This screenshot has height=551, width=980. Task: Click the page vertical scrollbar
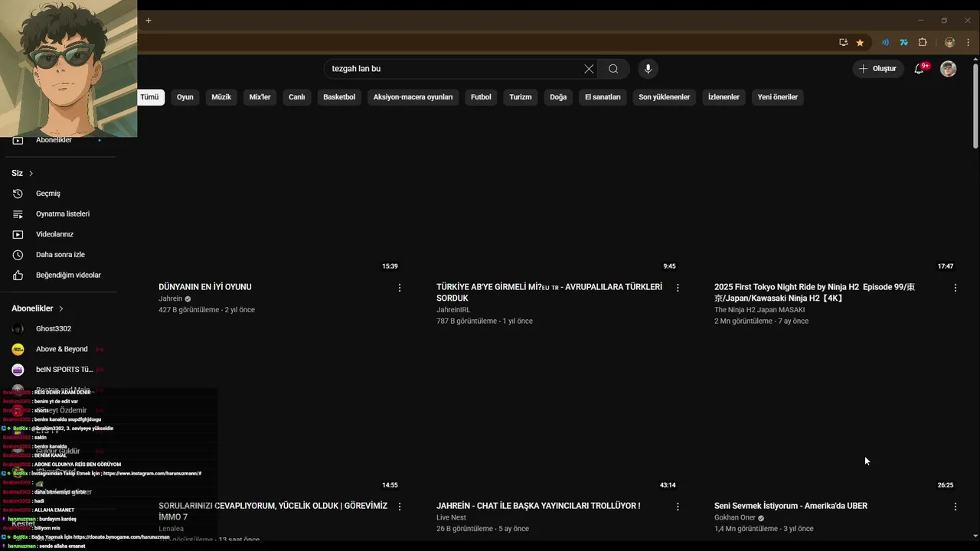pos(975,107)
